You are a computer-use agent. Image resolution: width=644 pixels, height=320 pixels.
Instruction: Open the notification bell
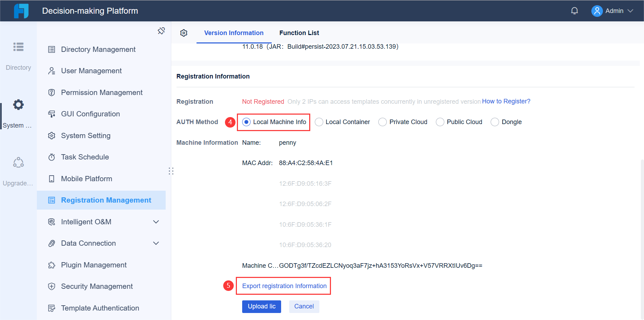tap(575, 11)
